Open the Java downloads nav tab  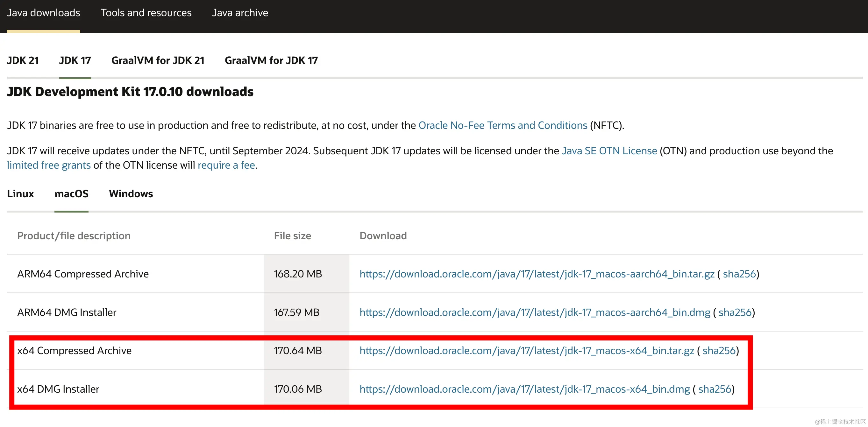click(x=44, y=13)
